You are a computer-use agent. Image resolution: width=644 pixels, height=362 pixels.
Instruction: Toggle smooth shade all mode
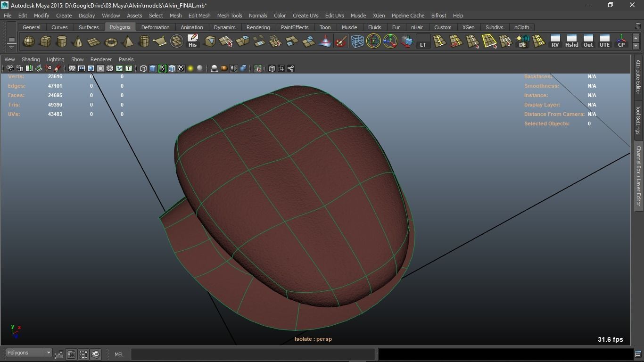point(153,68)
